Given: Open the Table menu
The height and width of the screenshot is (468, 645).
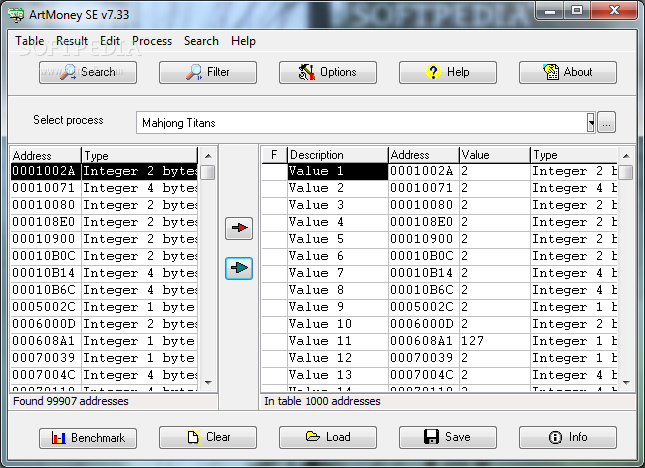Looking at the screenshot, I should click(30, 41).
